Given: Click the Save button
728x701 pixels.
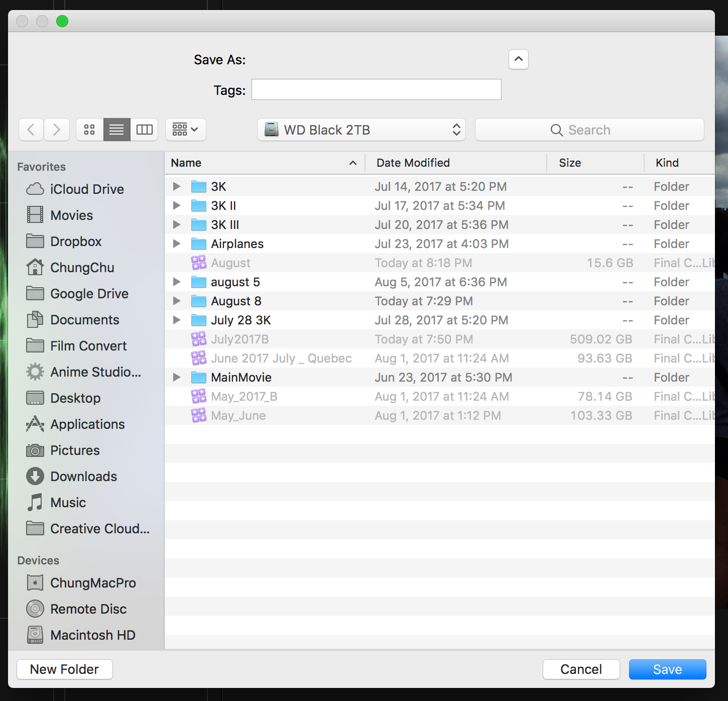Looking at the screenshot, I should [x=668, y=669].
